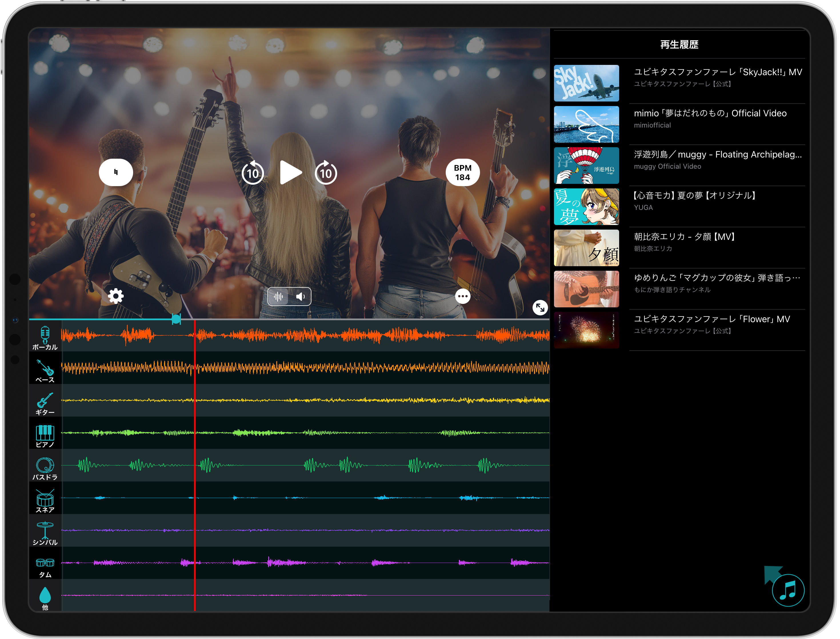
Task: Open the natural key pitch selector
Action: click(116, 172)
